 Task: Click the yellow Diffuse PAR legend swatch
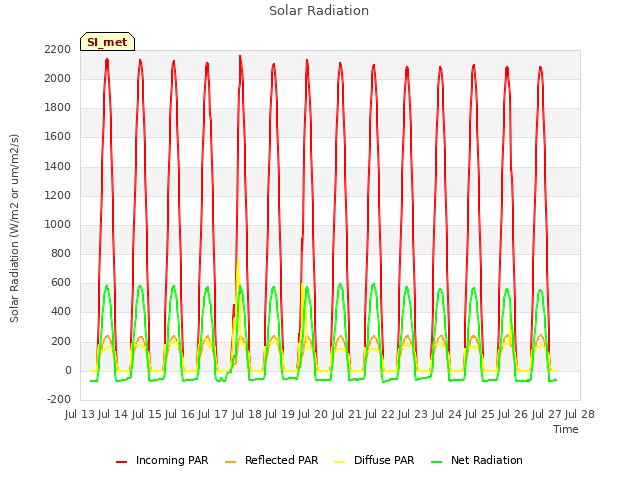340,462
